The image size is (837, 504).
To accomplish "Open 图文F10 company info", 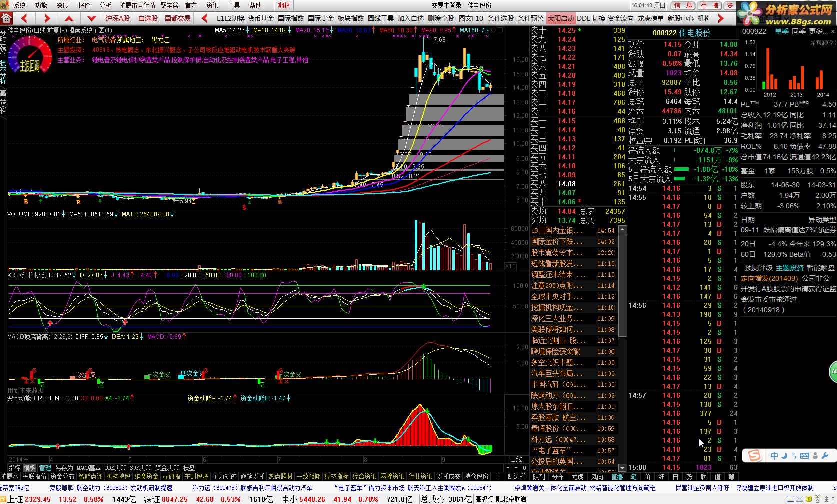I will click(471, 18).
